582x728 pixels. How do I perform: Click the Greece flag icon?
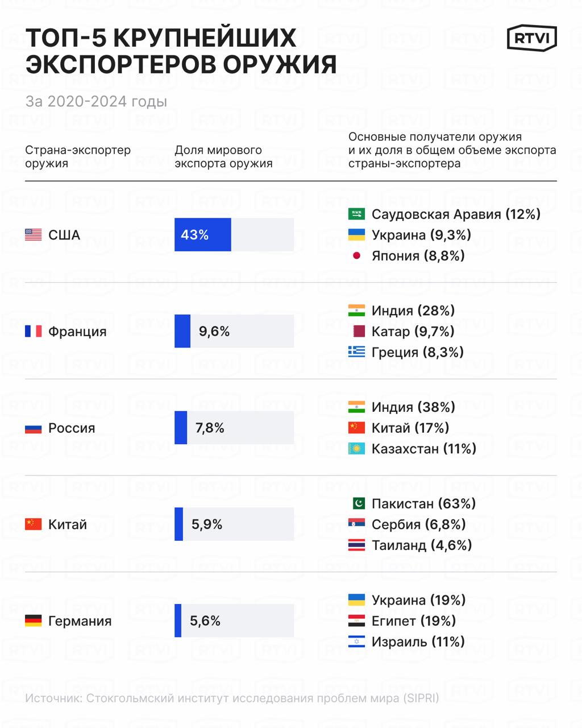(356, 352)
